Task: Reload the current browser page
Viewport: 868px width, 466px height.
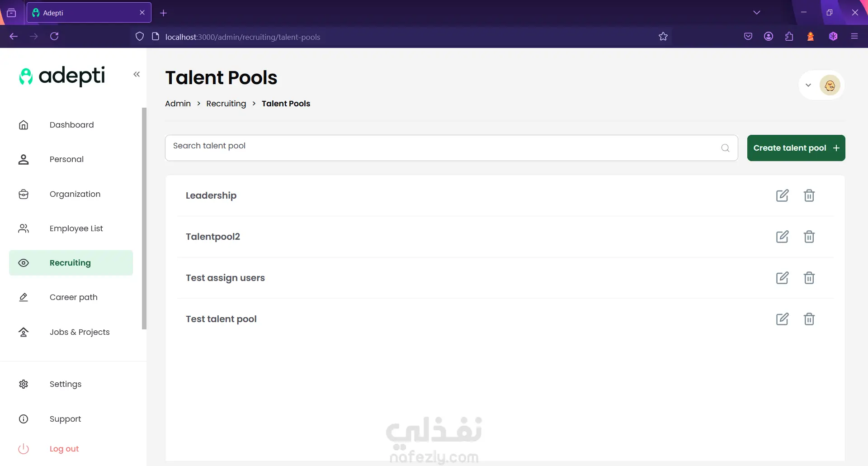Action: tap(54, 37)
